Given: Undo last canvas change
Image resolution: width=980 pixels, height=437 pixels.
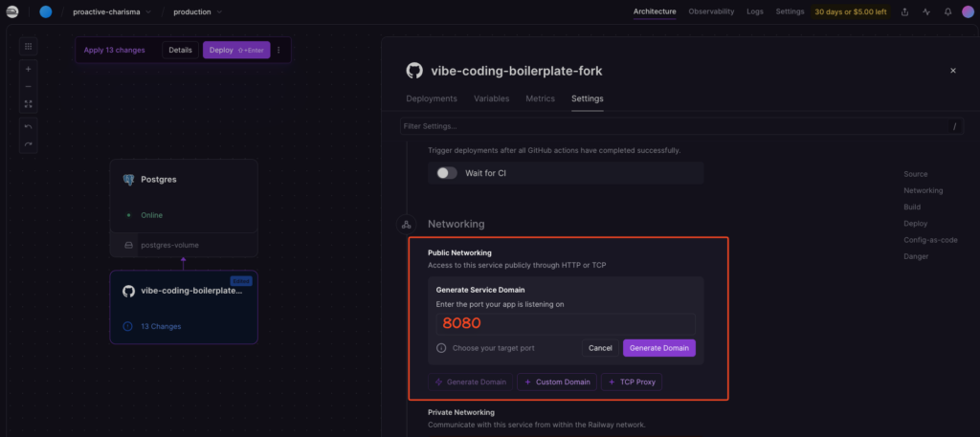Looking at the screenshot, I should tap(28, 127).
